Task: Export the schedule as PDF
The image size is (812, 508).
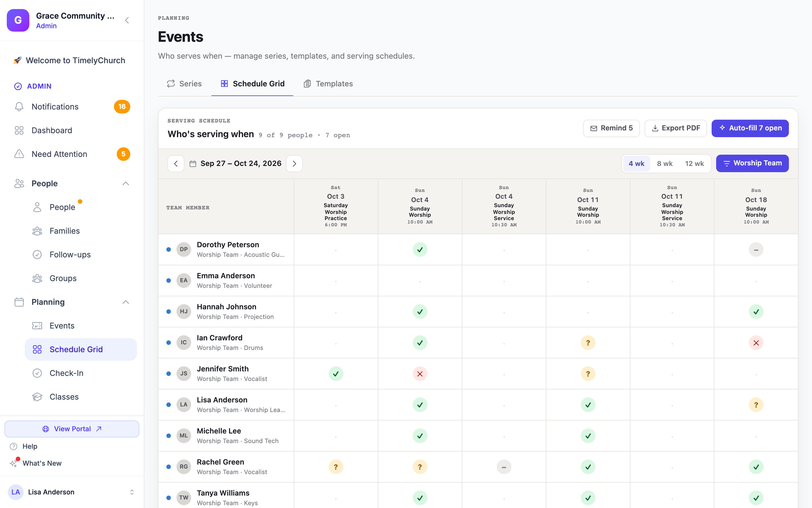Action: point(676,128)
